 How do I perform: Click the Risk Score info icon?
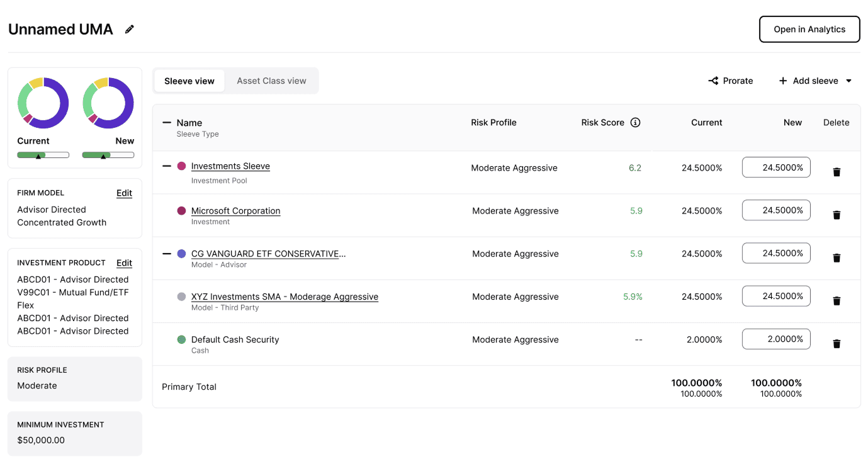(x=635, y=123)
